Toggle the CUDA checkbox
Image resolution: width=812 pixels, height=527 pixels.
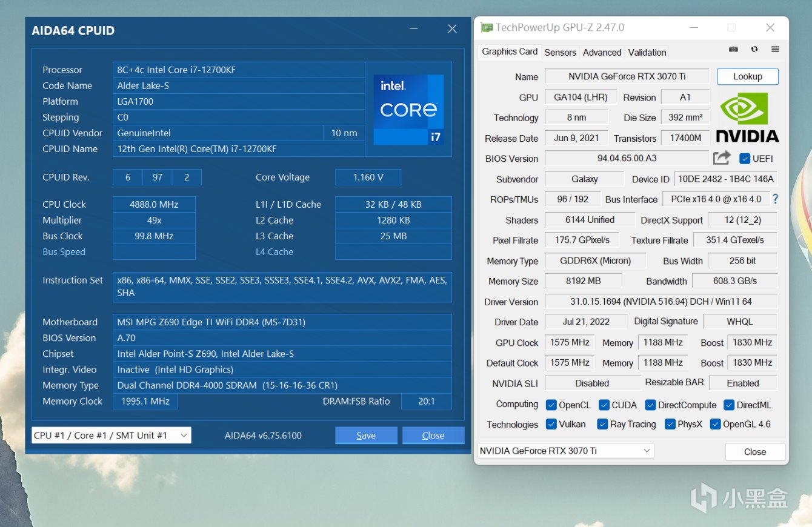point(604,405)
